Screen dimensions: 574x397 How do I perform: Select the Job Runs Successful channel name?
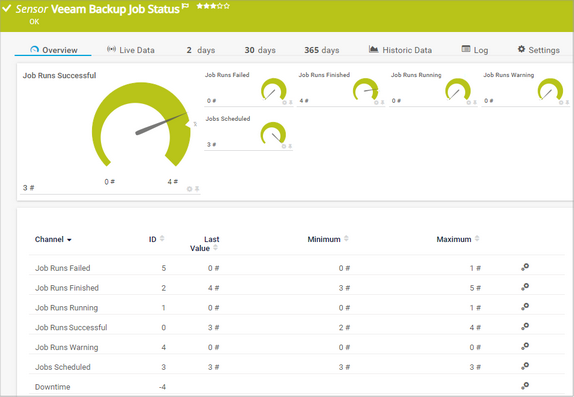pyautogui.click(x=71, y=327)
